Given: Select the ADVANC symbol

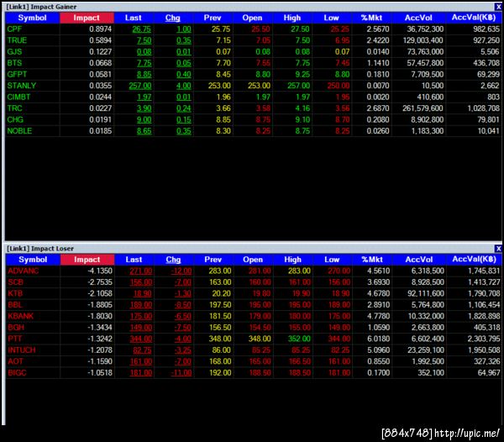Looking at the screenshot, I should (x=24, y=271).
